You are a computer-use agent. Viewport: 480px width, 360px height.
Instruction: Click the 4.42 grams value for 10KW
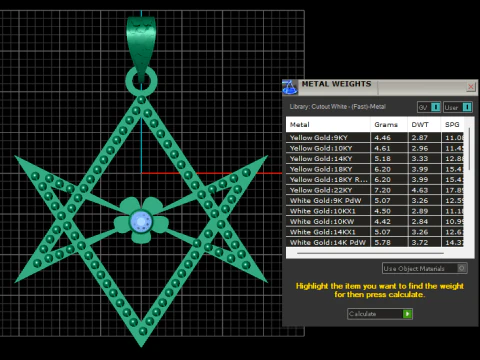point(382,222)
